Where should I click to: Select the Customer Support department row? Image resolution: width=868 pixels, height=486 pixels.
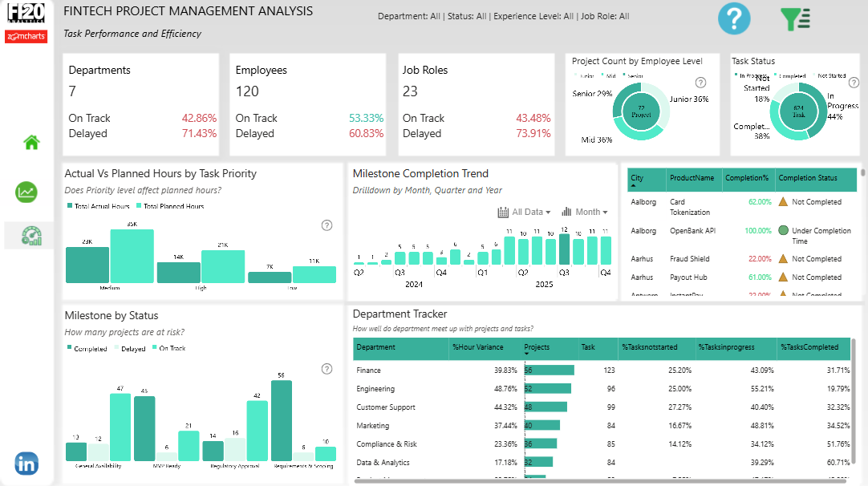602,407
